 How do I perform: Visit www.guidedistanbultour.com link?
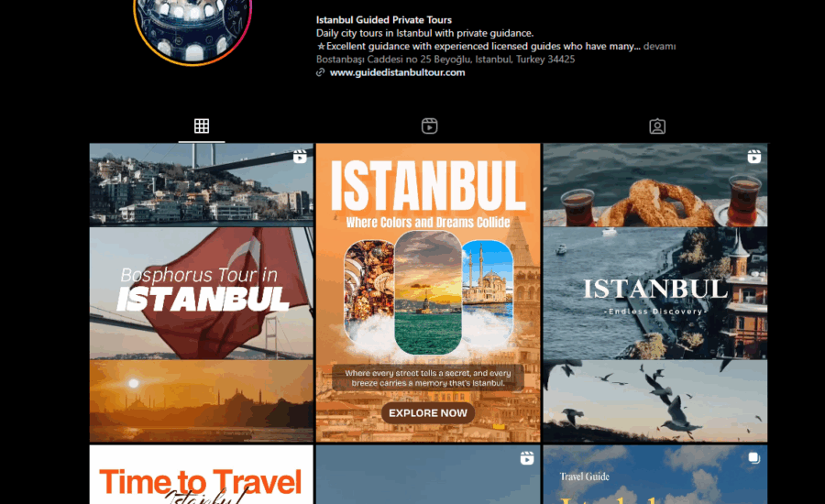coord(397,72)
